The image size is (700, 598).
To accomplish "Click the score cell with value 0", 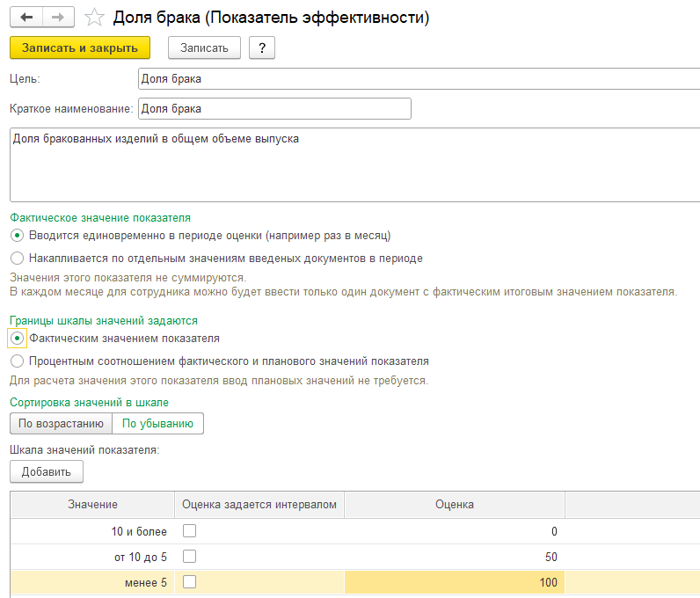I will (x=455, y=531).
